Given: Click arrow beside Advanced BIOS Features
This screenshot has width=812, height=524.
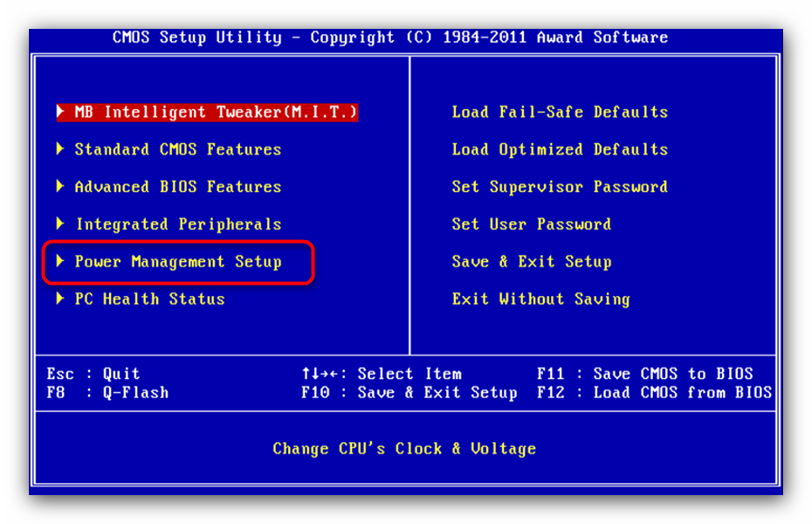Looking at the screenshot, I should click(60, 186).
